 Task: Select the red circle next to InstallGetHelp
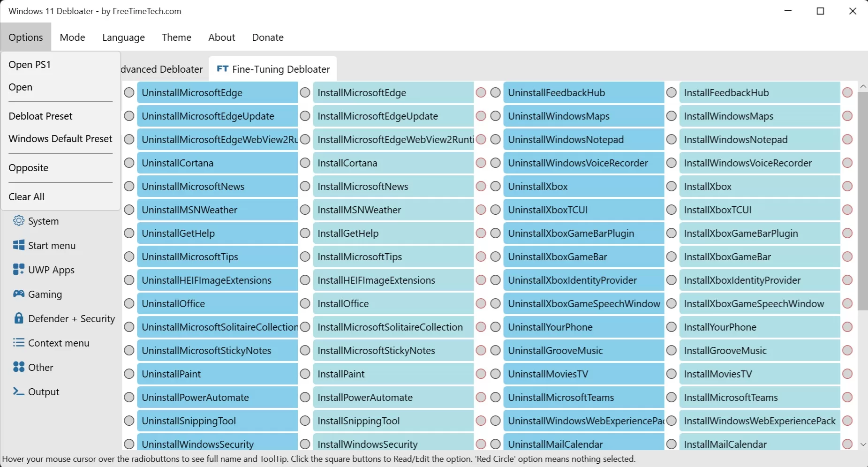coord(481,233)
